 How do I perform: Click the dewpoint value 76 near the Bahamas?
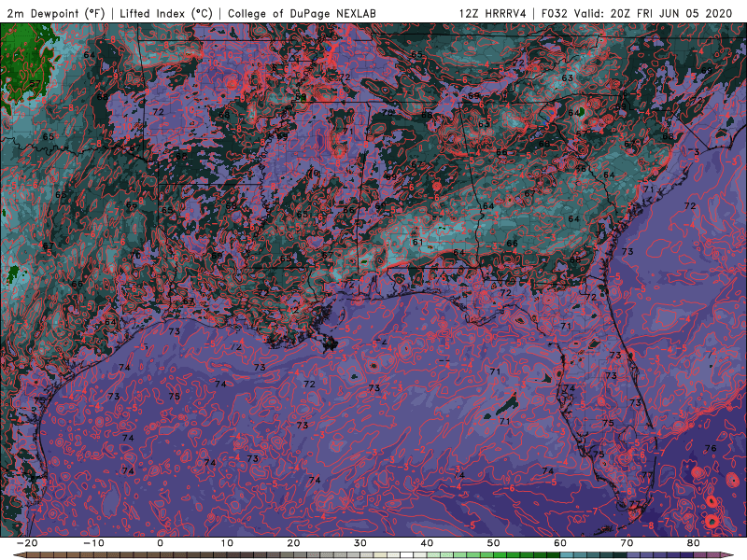(x=711, y=448)
